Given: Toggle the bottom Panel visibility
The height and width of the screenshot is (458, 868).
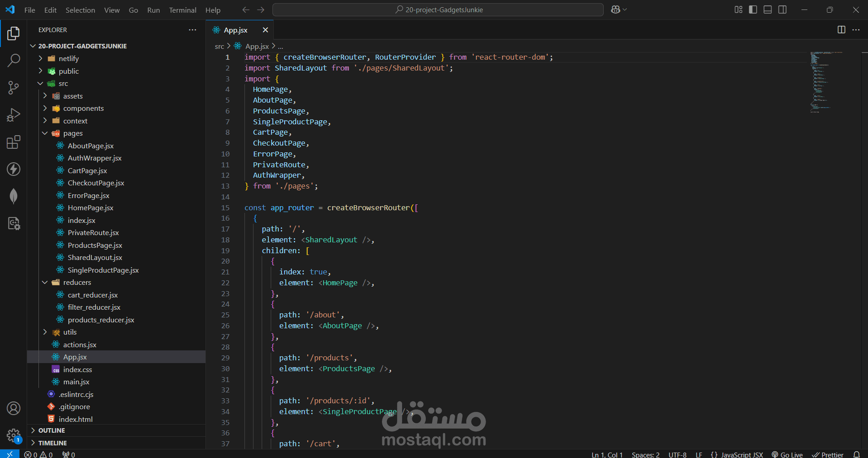Looking at the screenshot, I should [x=768, y=9].
